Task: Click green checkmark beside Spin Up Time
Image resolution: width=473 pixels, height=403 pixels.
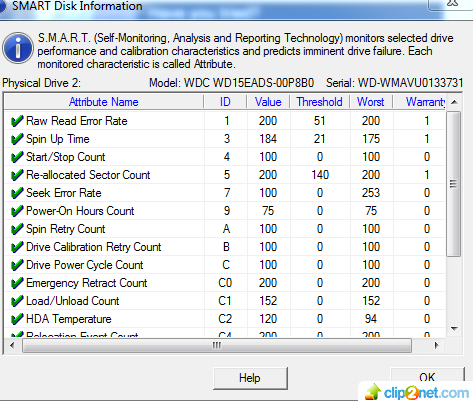Action: [17, 139]
